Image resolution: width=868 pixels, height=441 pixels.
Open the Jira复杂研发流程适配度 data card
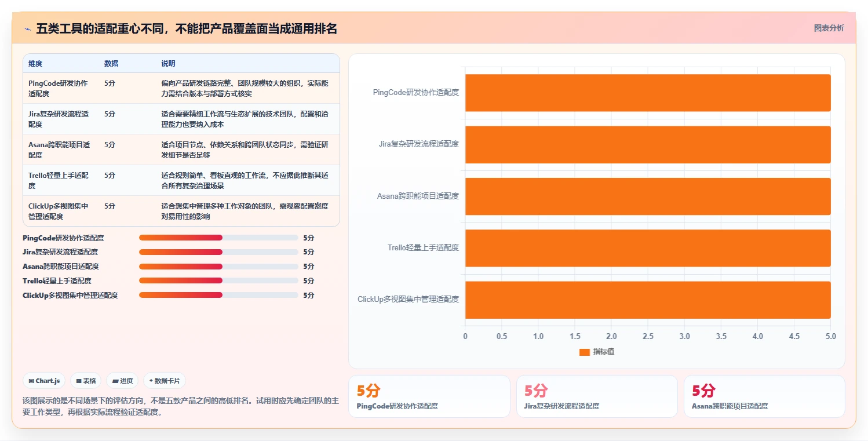coord(597,396)
